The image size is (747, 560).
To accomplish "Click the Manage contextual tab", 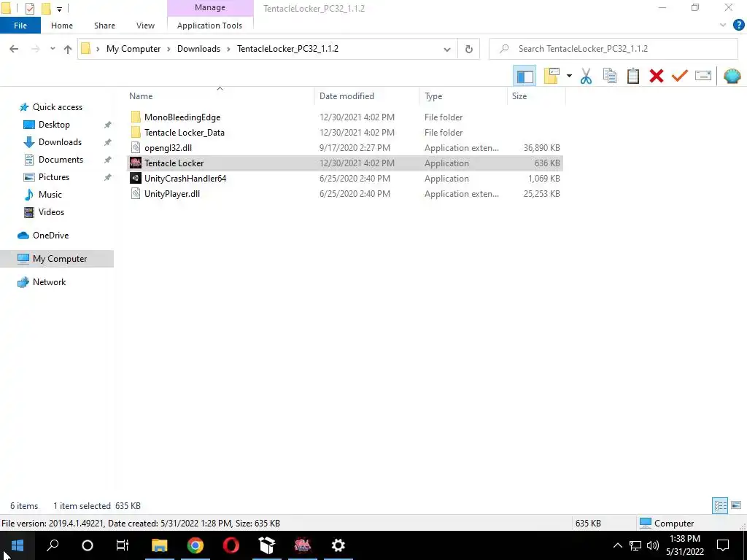I will click(210, 7).
